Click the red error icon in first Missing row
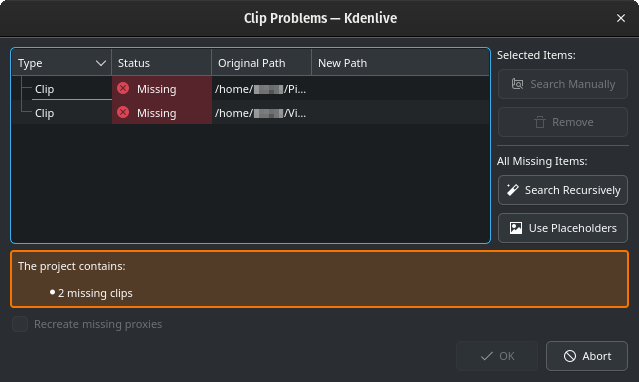Screen dimensions: 639x382 click(123, 88)
